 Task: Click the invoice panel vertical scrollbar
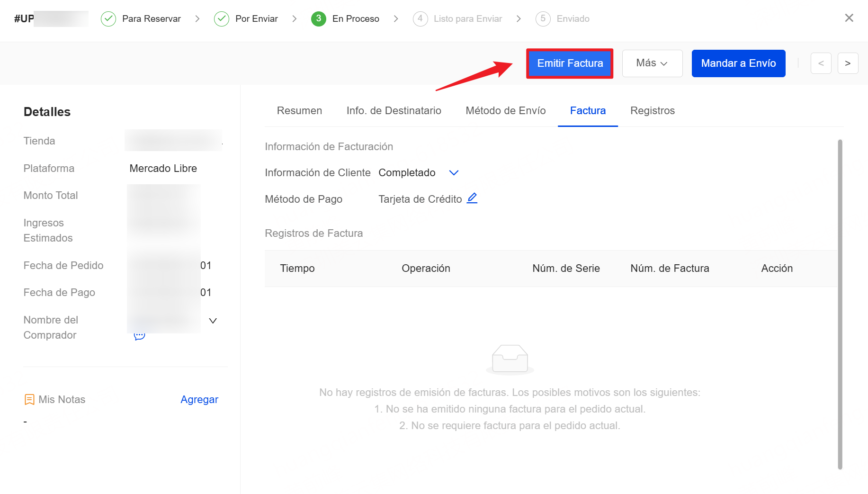(840, 304)
